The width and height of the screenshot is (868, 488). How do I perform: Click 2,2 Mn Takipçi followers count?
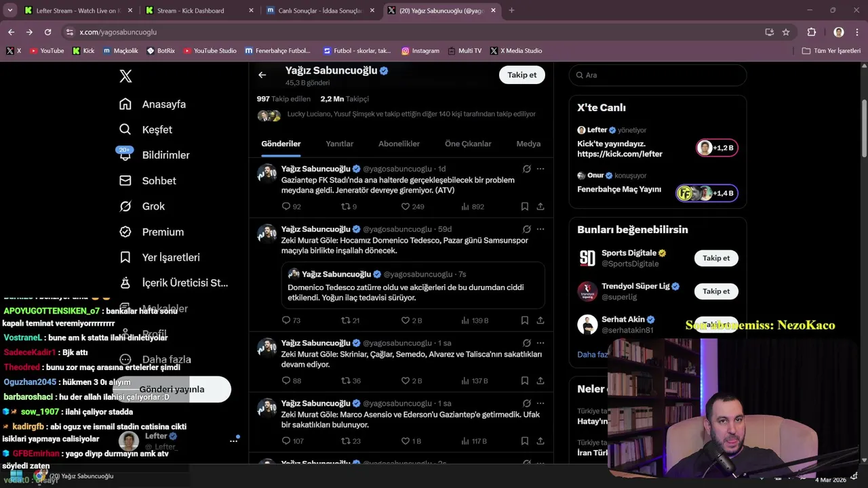(344, 99)
